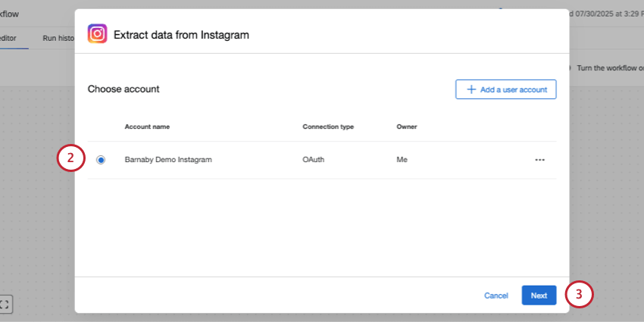
Task: Open the three-dot menu for Barnaby Demo Instagram
Action: (x=539, y=160)
